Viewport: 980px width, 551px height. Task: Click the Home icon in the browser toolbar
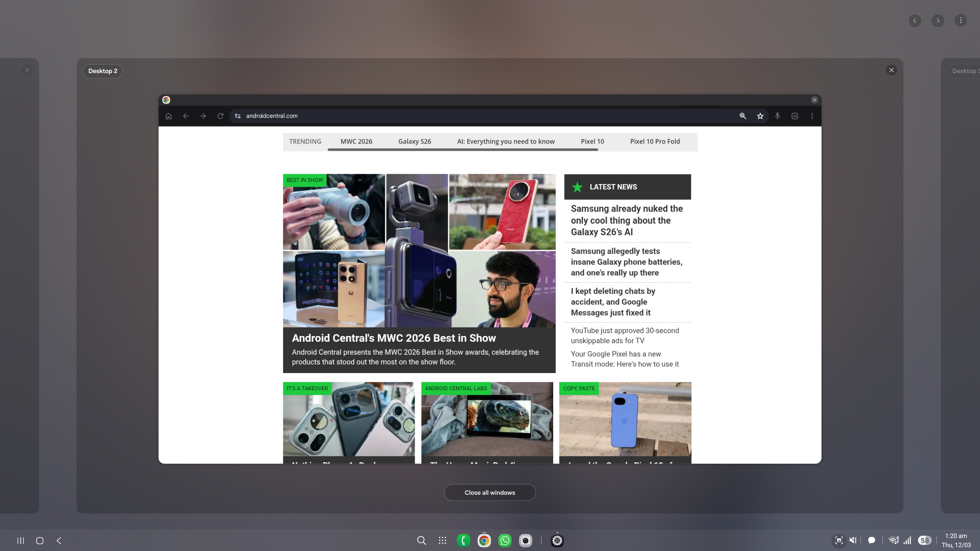coord(168,116)
